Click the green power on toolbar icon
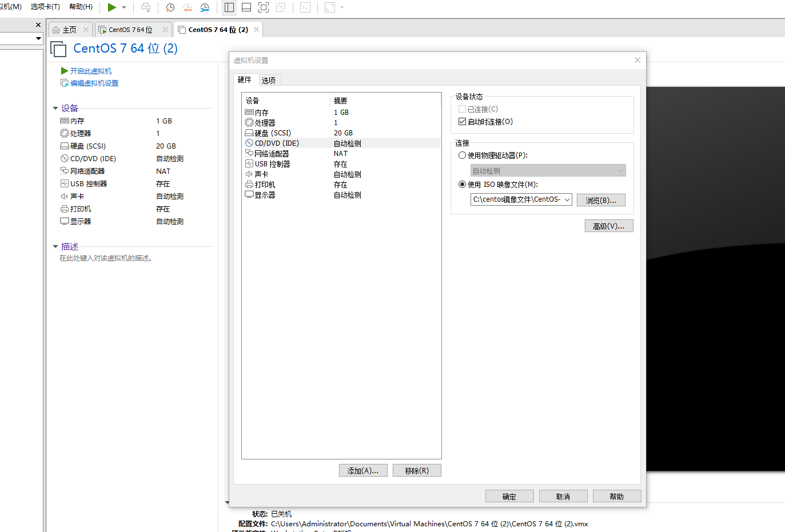The width and height of the screenshot is (785, 532). (112, 7)
